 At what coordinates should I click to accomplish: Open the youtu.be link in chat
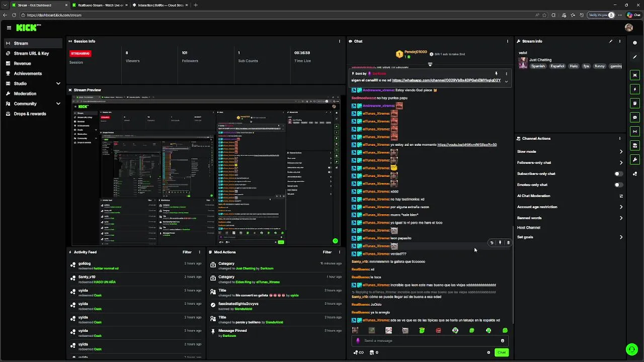[x=467, y=145]
